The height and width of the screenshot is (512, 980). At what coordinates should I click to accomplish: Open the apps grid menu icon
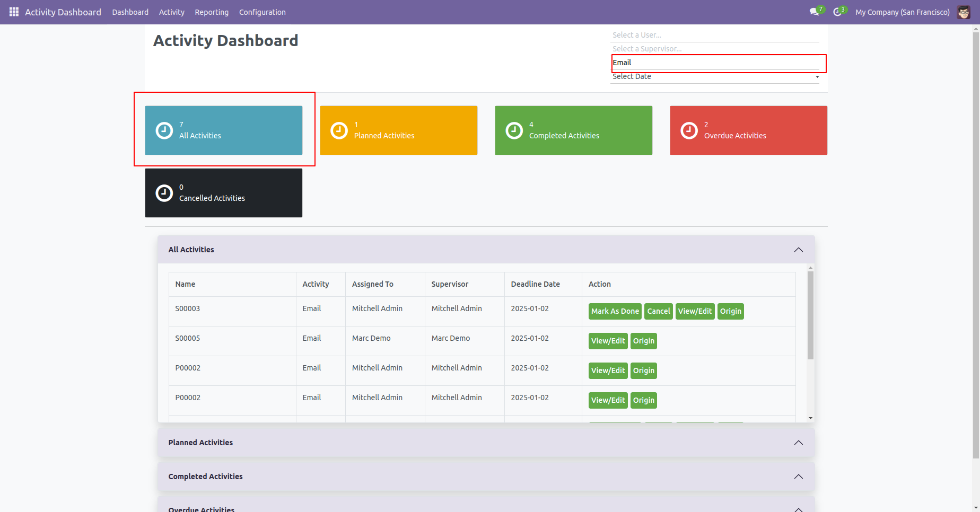click(14, 12)
